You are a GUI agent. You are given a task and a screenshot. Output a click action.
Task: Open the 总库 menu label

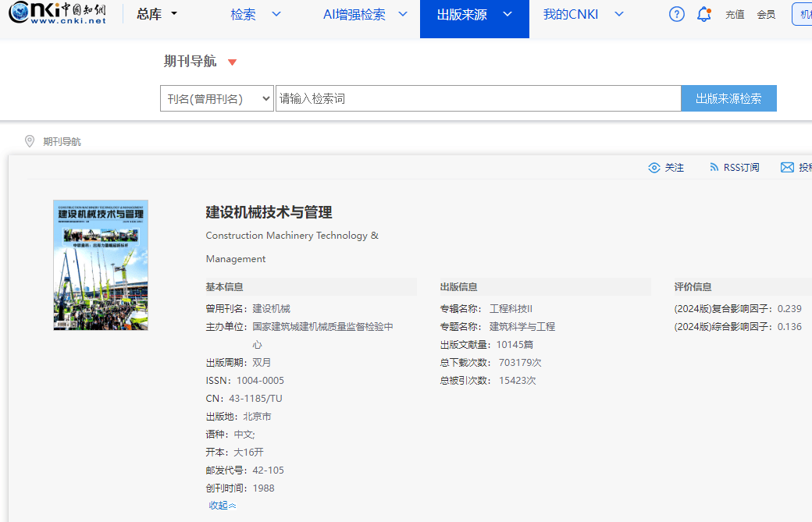point(149,14)
